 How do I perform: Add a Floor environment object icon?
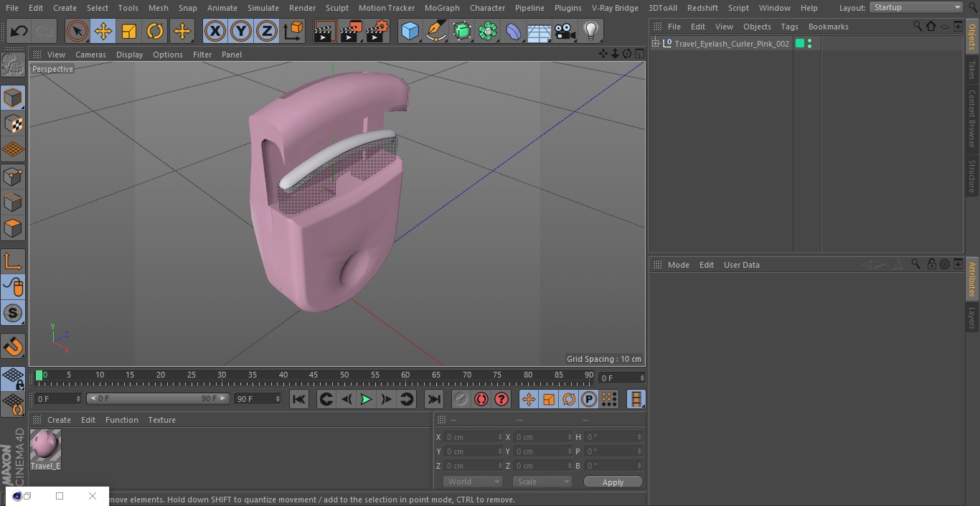point(540,31)
